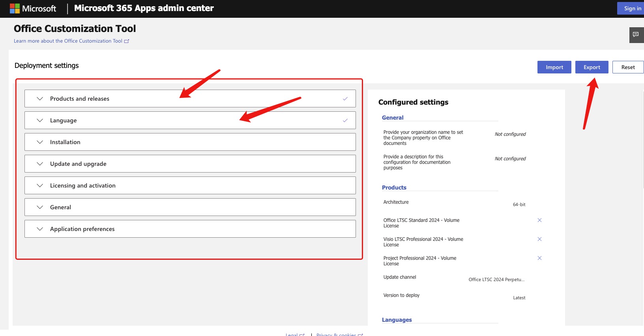This screenshot has height=336, width=644.
Task: Remove Project Professional 2024 product
Action: [539, 258]
